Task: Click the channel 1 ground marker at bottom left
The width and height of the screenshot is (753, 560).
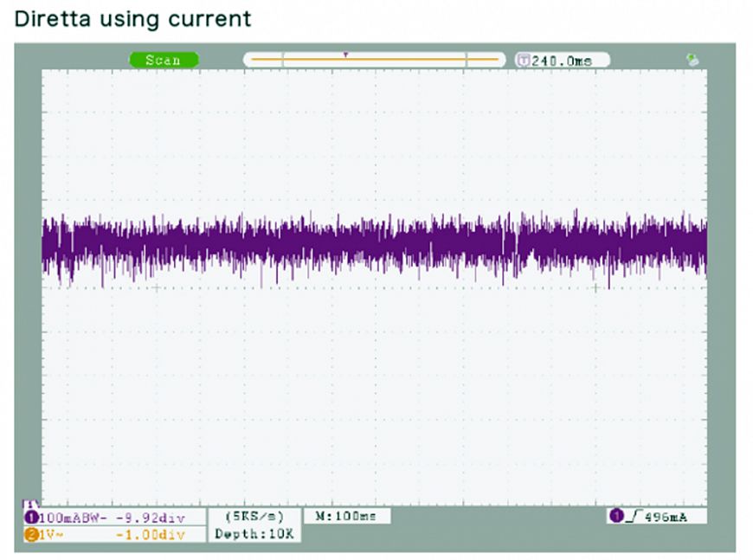Action: pyautogui.click(x=27, y=501)
